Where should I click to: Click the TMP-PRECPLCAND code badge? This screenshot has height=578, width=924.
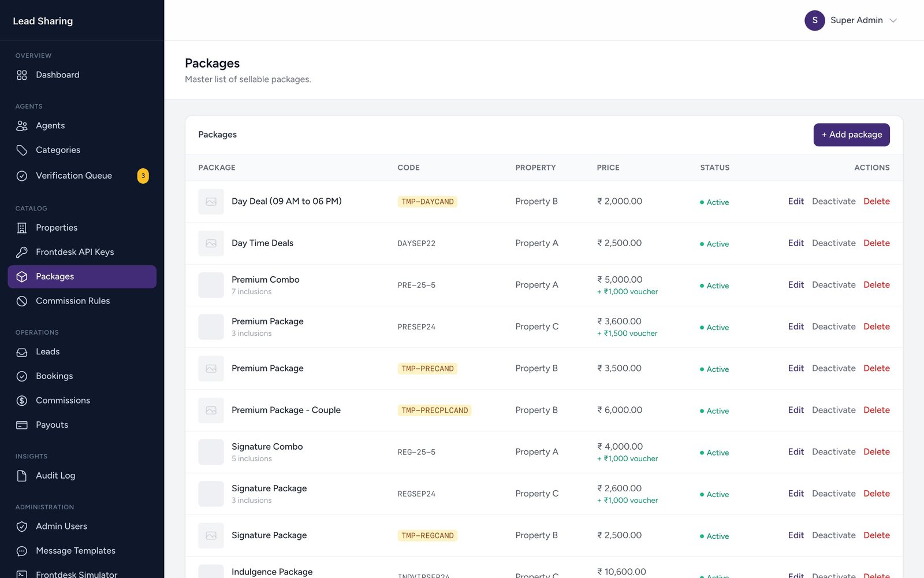tap(434, 410)
